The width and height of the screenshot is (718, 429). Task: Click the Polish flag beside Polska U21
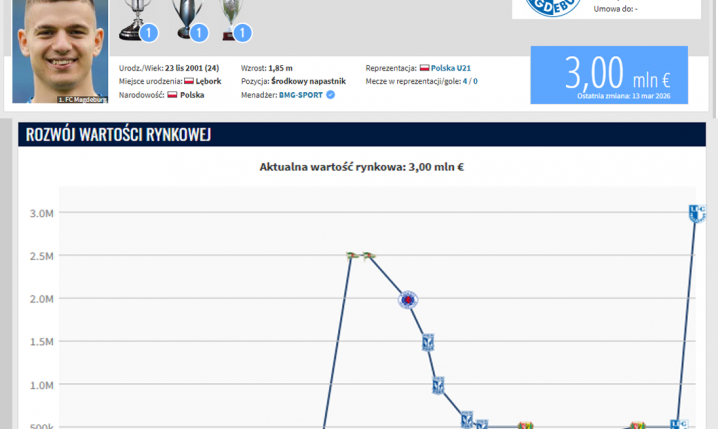coord(424,68)
